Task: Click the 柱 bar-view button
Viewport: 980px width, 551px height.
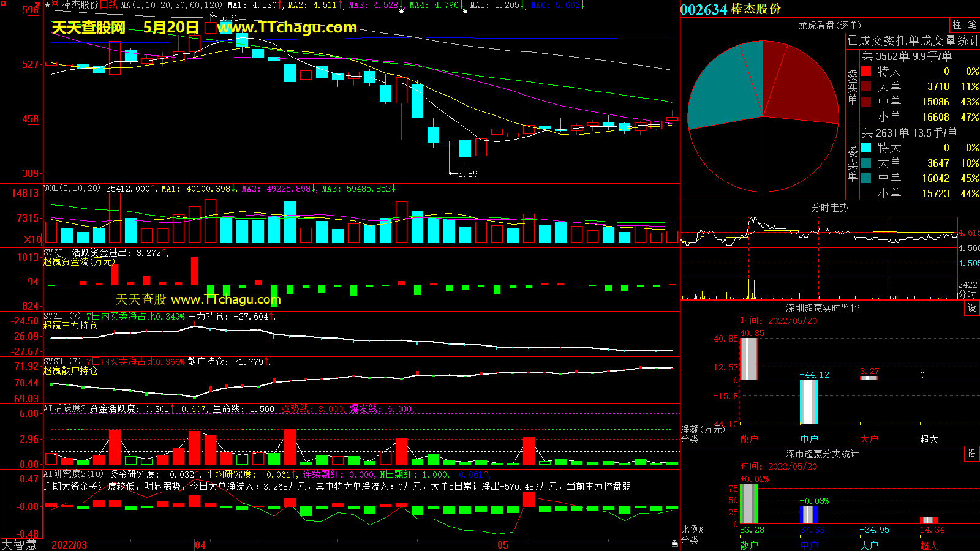Action: 957,25
